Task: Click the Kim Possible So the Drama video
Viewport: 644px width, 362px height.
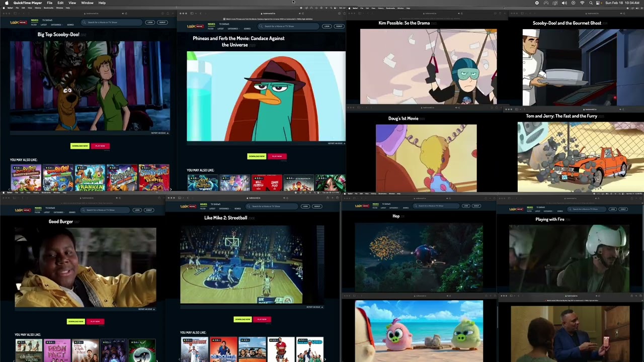Action: pyautogui.click(x=429, y=66)
